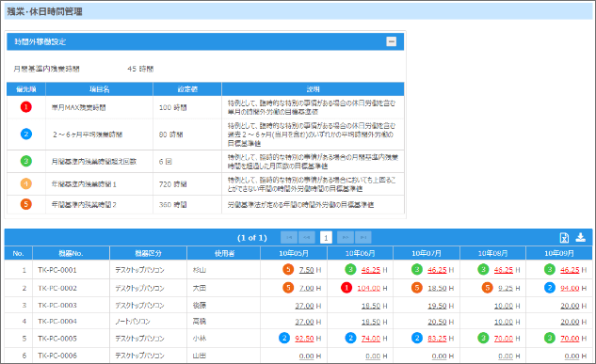Viewport: 596px width, 364px height.
Task: Click green priority 3 badge in settings table
Action: tap(25, 161)
